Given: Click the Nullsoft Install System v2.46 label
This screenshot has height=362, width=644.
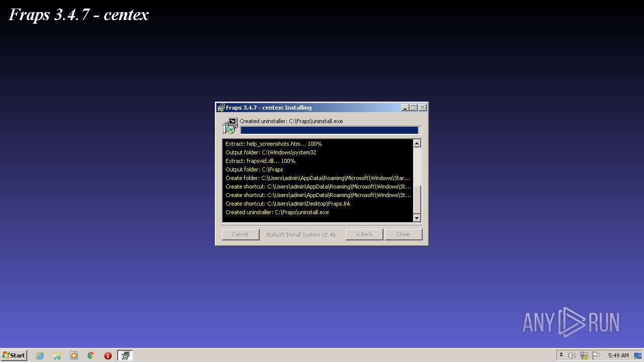Looking at the screenshot, I should pyautogui.click(x=301, y=234).
